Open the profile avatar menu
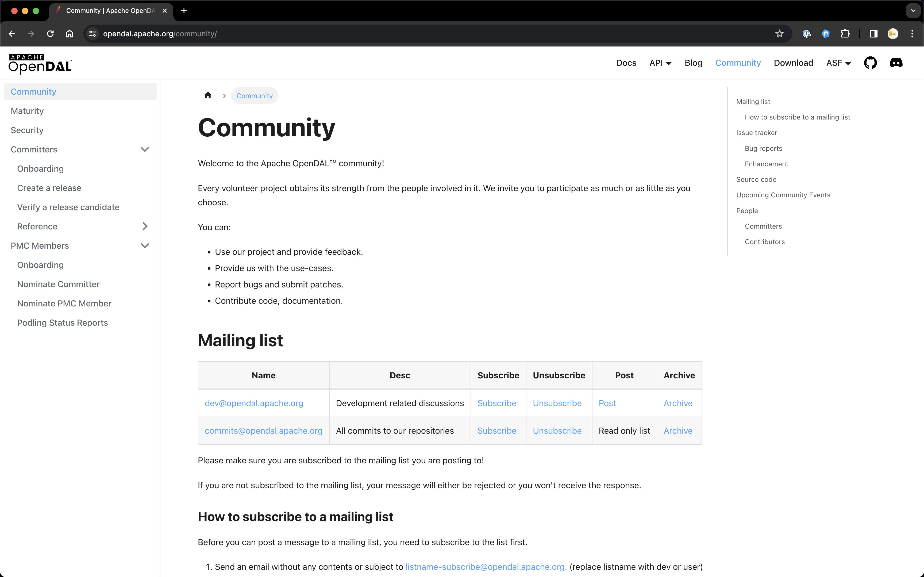 point(893,34)
